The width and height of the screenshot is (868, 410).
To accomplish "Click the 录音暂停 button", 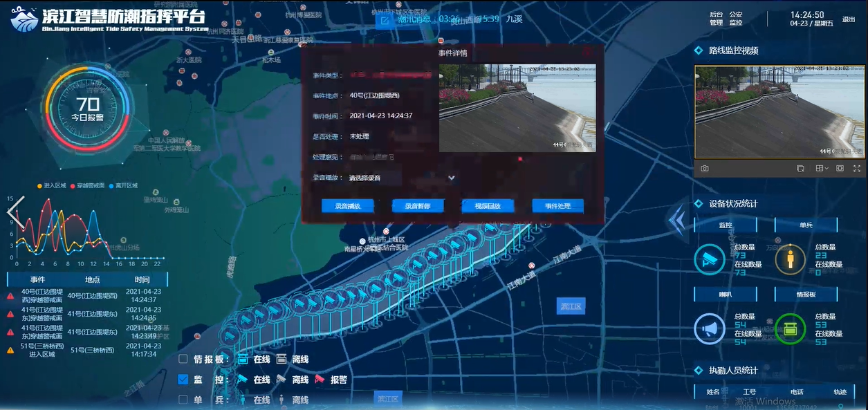I will click(x=418, y=206).
